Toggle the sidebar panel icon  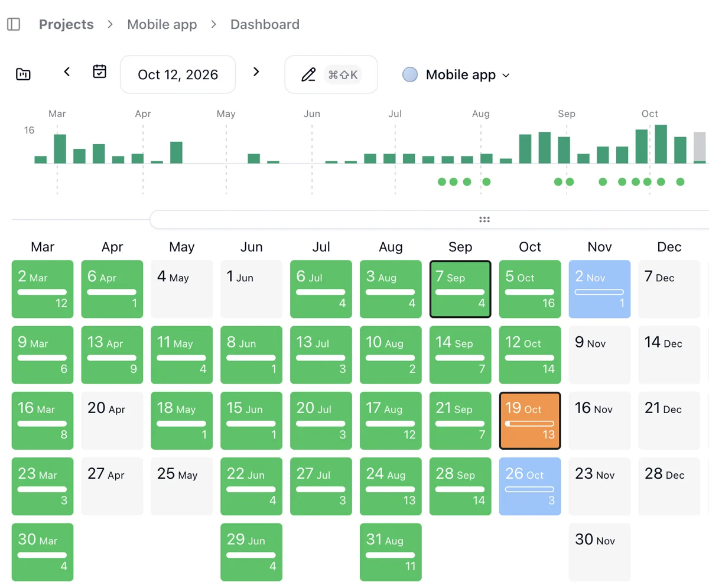click(14, 24)
